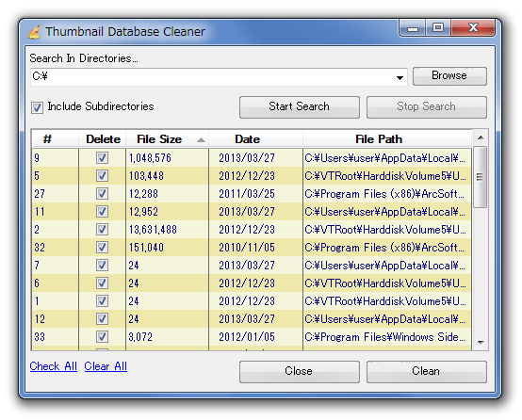
Task: Sort by the File Path column header
Action: click(387, 139)
